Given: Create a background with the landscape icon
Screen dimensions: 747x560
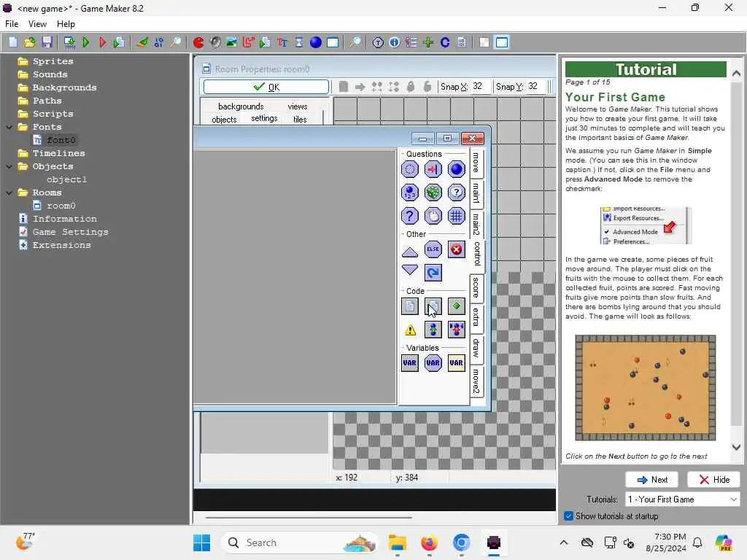Looking at the screenshot, I should pos(232,42).
